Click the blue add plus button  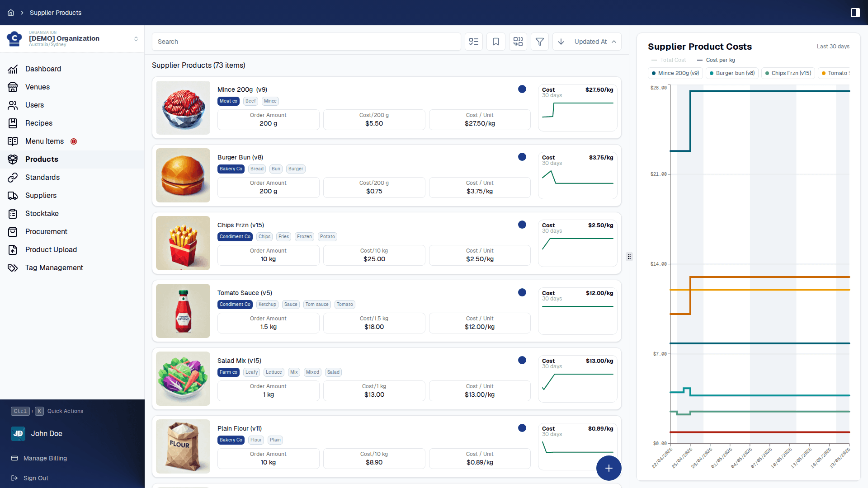point(609,468)
